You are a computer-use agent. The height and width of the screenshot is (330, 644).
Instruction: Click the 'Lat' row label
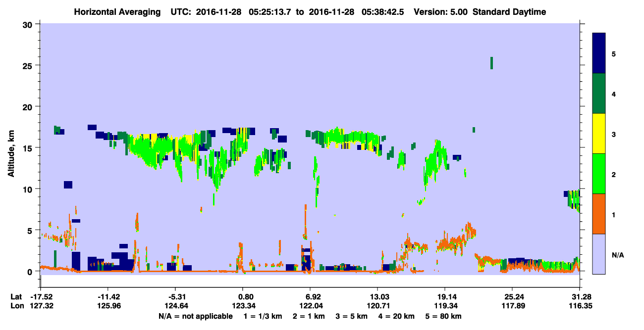[16, 297]
